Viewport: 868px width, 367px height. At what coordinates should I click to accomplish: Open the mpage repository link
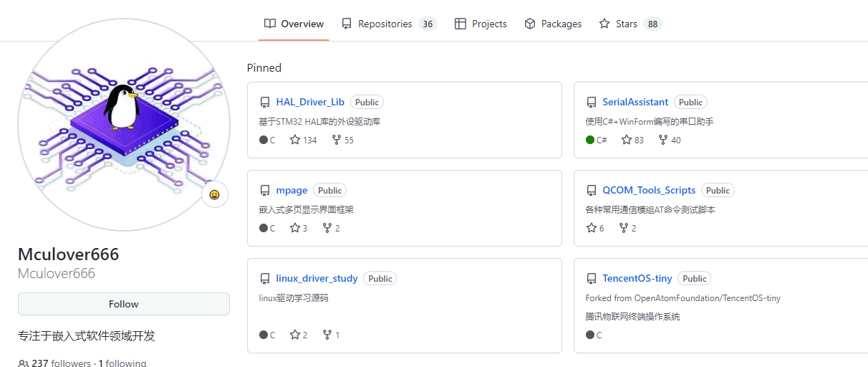pyautogui.click(x=291, y=190)
